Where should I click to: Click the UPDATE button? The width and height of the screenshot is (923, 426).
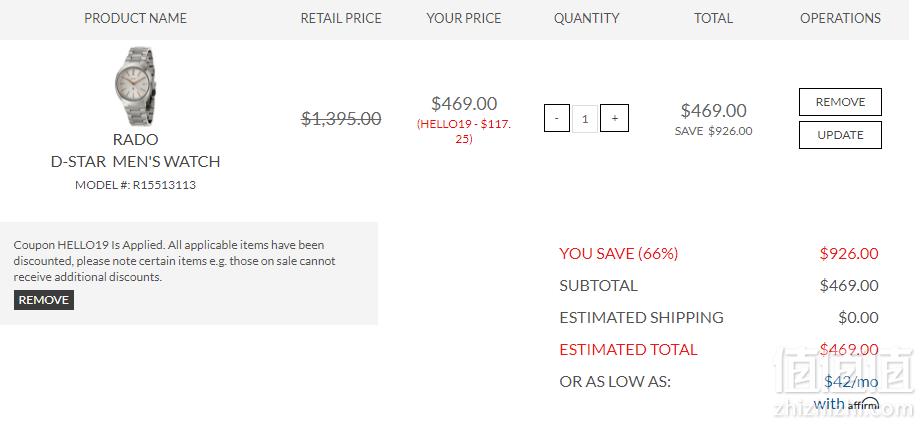(x=840, y=135)
